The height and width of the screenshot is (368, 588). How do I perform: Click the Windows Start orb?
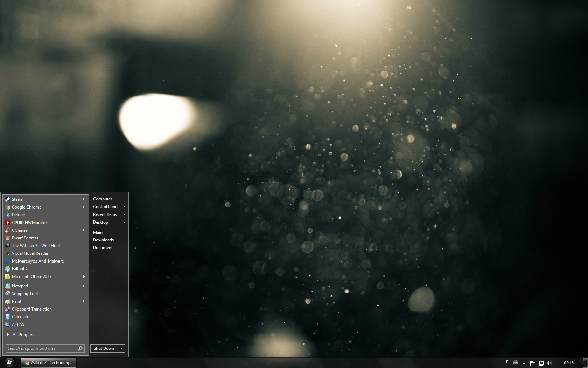click(x=9, y=362)
